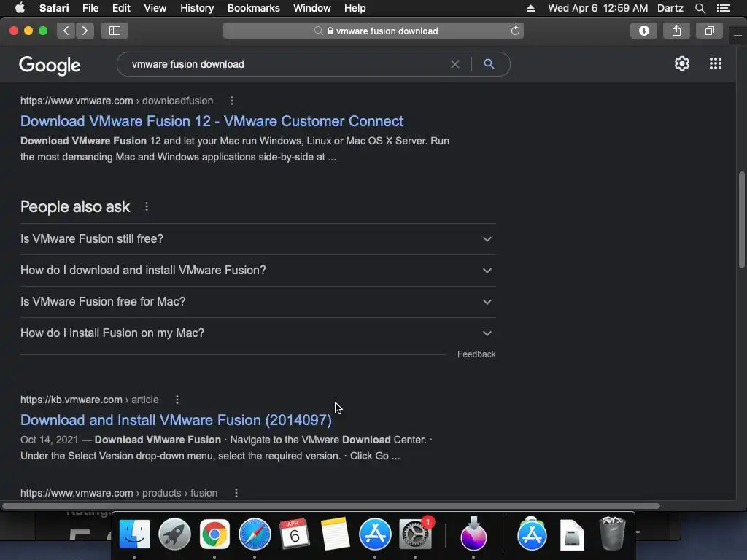The width and height of the screenshot is (747, 560).
Task: Expand 'How do I install Fusion on my Mac?'
Action: (x=258, y=333)
